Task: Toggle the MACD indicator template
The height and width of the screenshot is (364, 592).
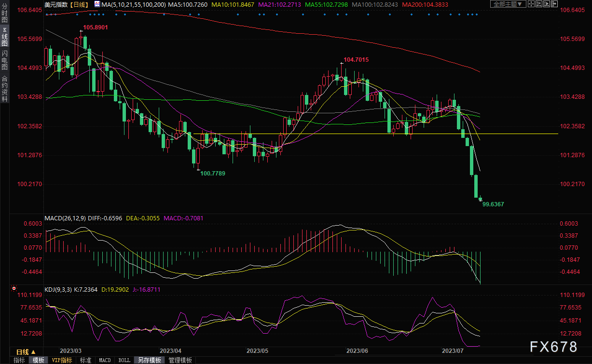Action: [105, 360]
